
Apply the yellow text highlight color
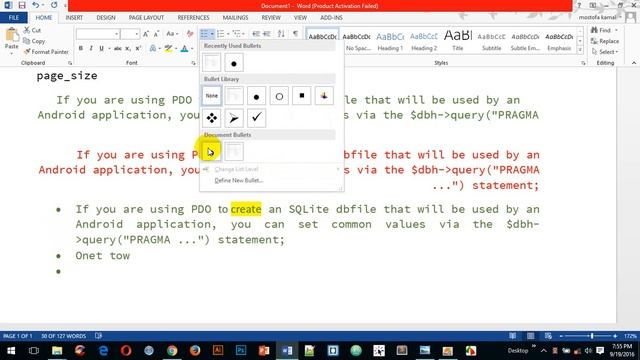[x=168, y=49]
